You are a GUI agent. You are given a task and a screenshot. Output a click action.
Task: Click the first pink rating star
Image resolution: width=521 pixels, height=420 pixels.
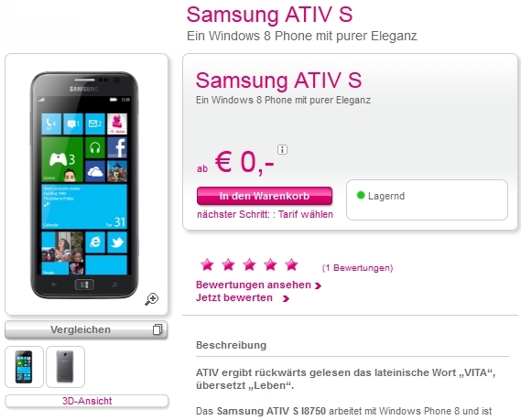[x=207, y=264]
